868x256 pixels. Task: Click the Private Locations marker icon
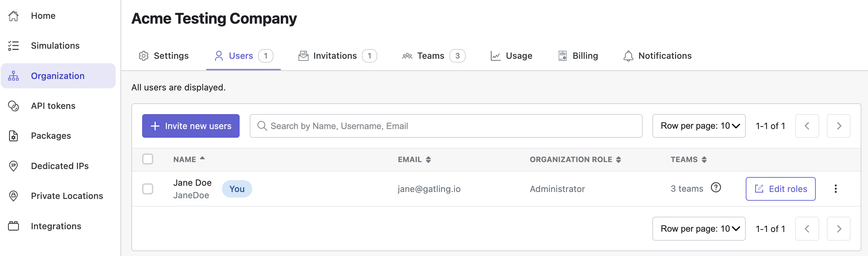(14, 196)
